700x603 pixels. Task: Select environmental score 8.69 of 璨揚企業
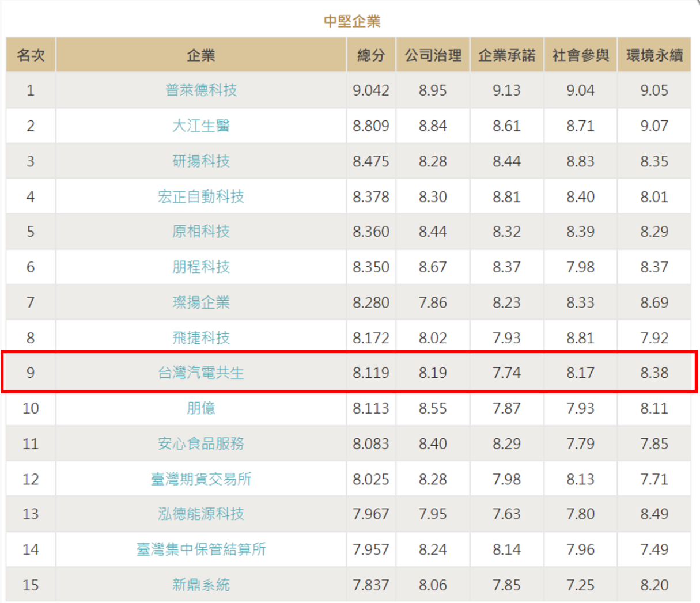click(x=654, y=302)
